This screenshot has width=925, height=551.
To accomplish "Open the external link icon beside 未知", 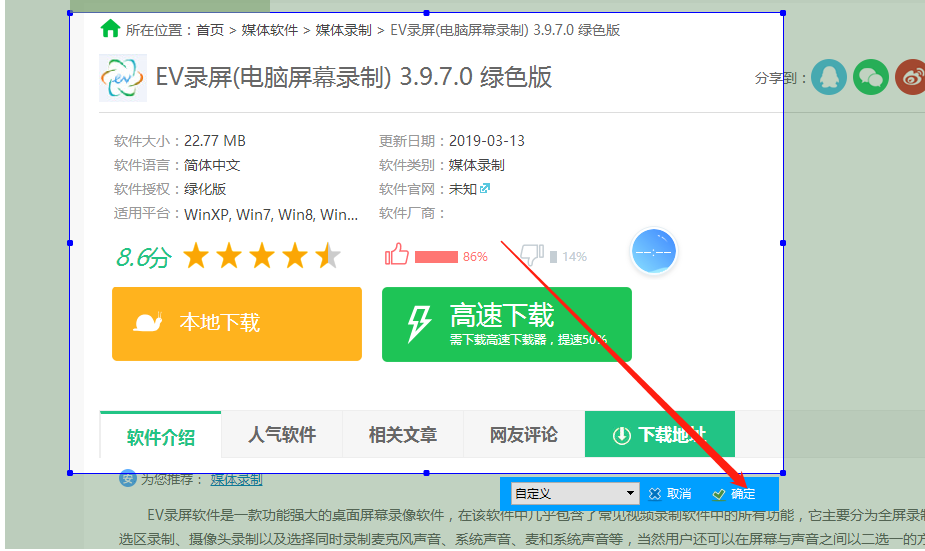I will click(x=485, y=188).
